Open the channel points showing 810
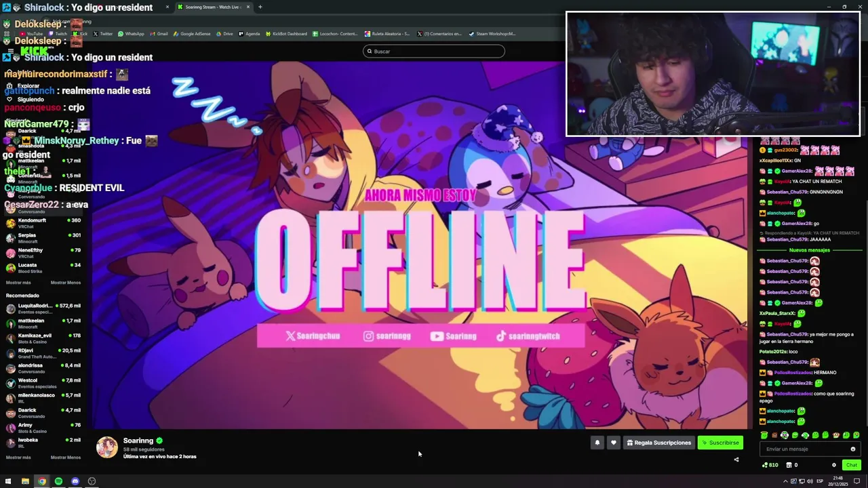The height and width of the screenshot is (488, 868). (770, 465)
